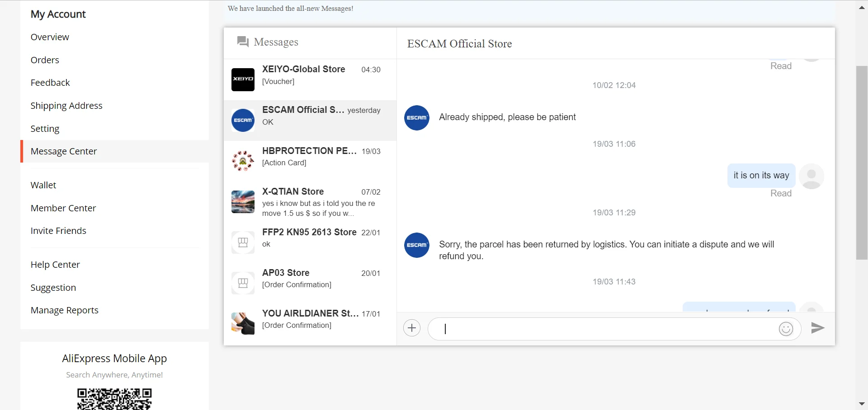This screenshot has width=868, height=410.
Task: Click the AliExpress Mobile App QR code
Action: pos(114,399)
